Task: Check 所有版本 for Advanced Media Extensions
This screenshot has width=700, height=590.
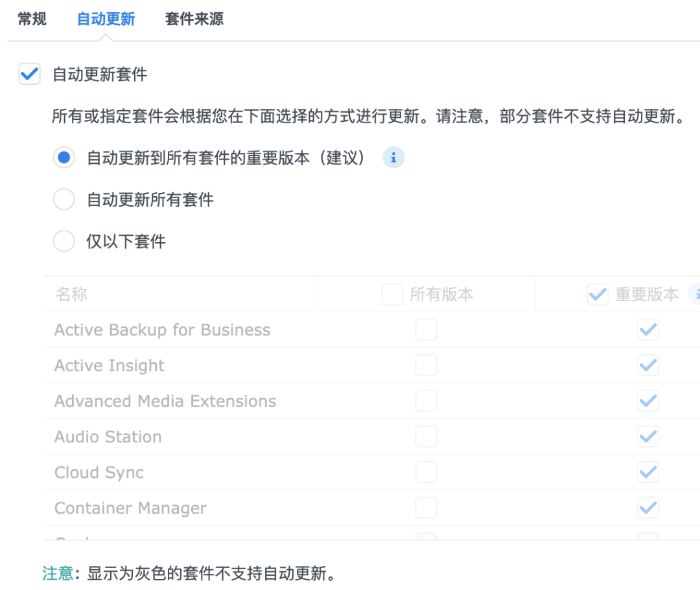Action: click(426, 401)
